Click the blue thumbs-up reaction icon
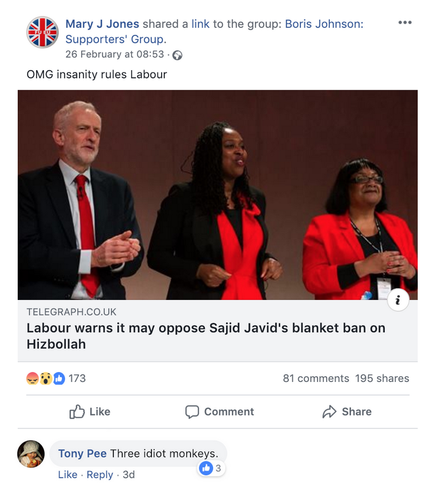 (59, 378)
